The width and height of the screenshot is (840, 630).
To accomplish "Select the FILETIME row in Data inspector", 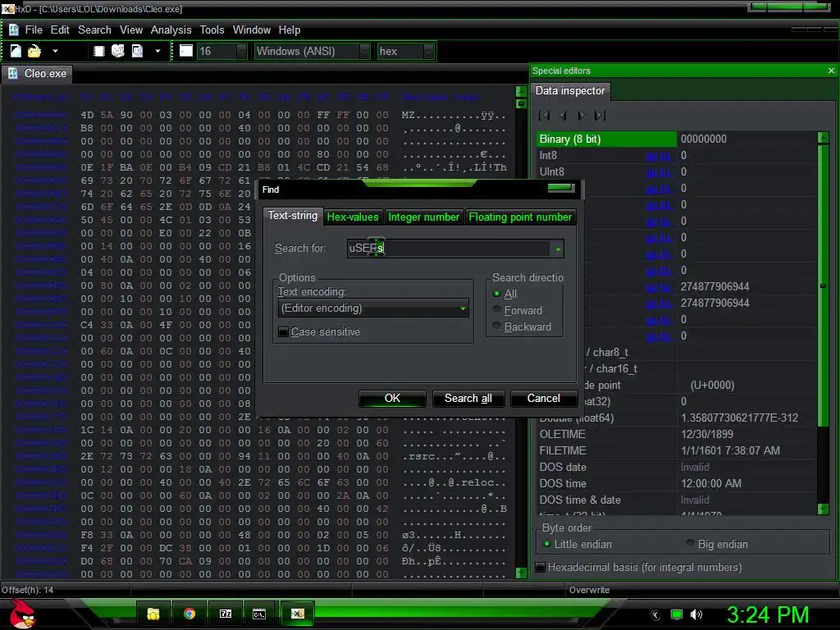I will pyautogui.click(x=677, y=451).
